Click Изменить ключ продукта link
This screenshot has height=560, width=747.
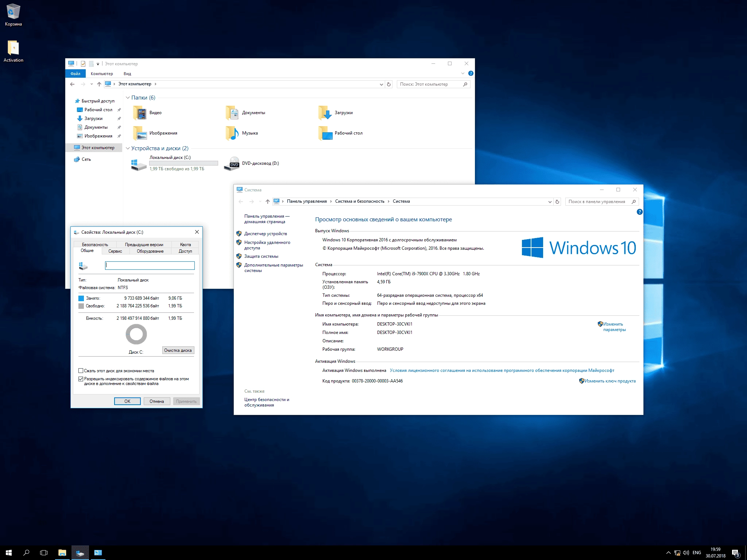[x=610, y=381]
